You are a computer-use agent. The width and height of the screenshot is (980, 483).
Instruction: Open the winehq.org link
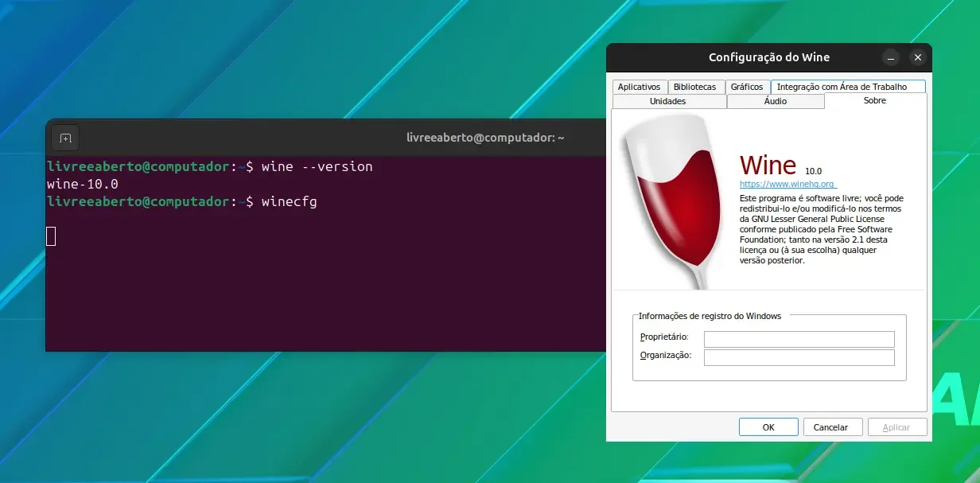point(787,184)
